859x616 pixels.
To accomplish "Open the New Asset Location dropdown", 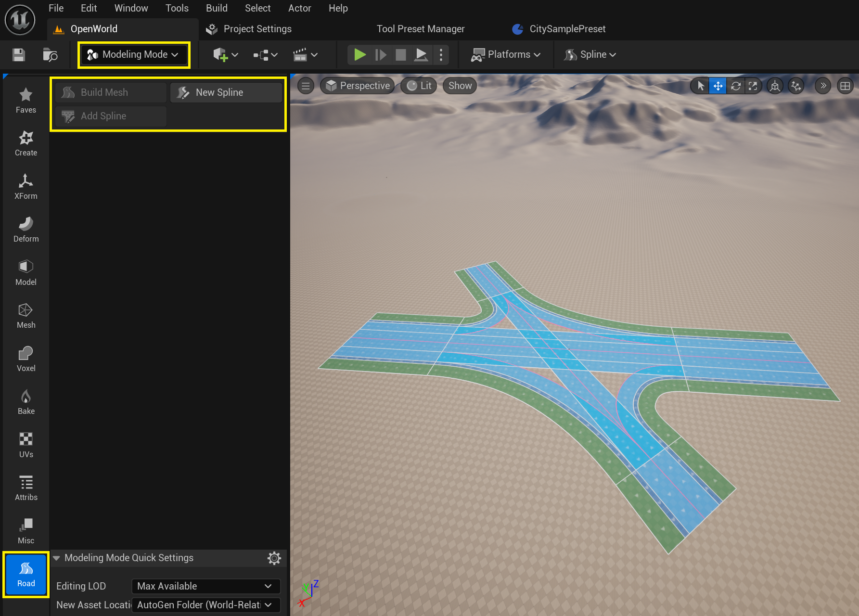I will point(206,605).
